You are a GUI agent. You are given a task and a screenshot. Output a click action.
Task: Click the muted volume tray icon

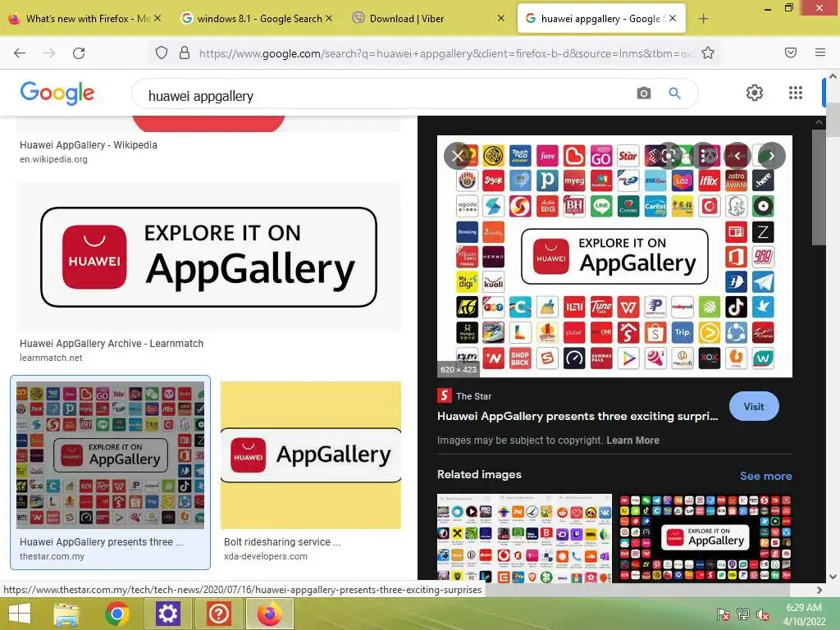(x=763, y=614)
